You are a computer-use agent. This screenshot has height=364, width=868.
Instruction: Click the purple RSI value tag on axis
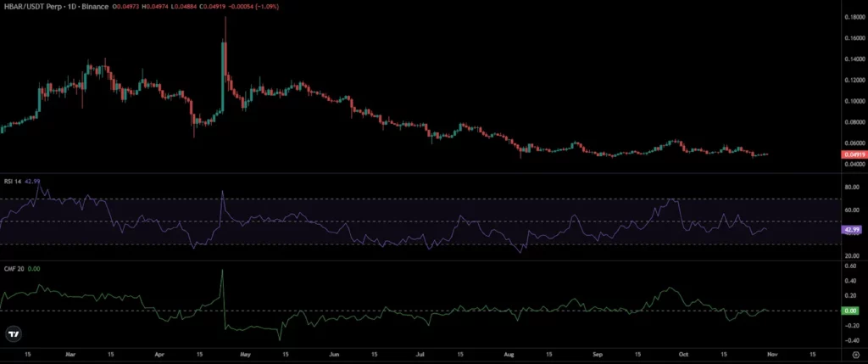pyautogui.click(x=851, y=229)
